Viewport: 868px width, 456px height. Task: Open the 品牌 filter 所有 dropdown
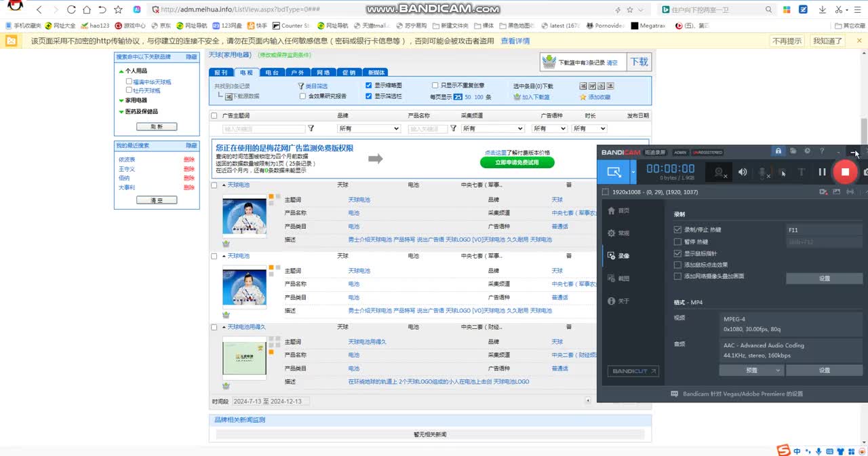369,128
